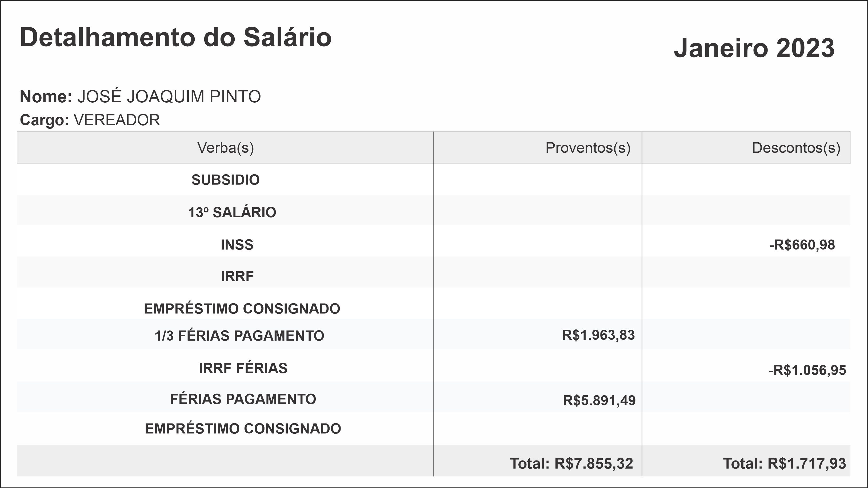Select the 13º SALÁRIO row label
Screen dimensions: 868x488
pyautogui.click(x=232, y=212)
